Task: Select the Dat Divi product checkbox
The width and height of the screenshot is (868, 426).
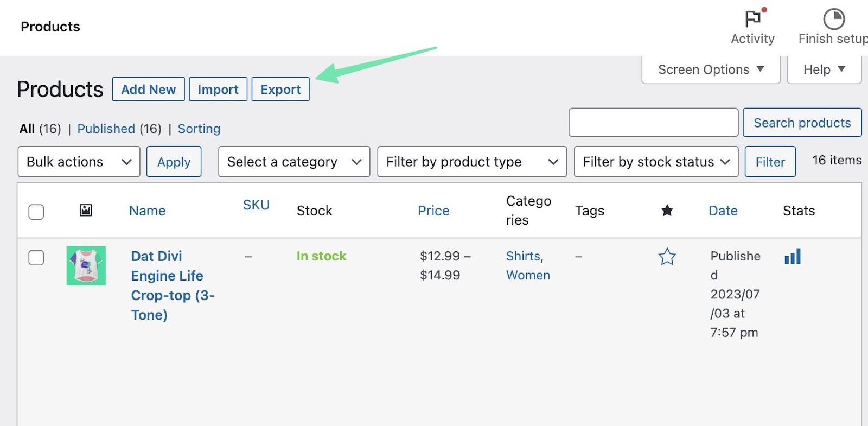Action: 36,257
